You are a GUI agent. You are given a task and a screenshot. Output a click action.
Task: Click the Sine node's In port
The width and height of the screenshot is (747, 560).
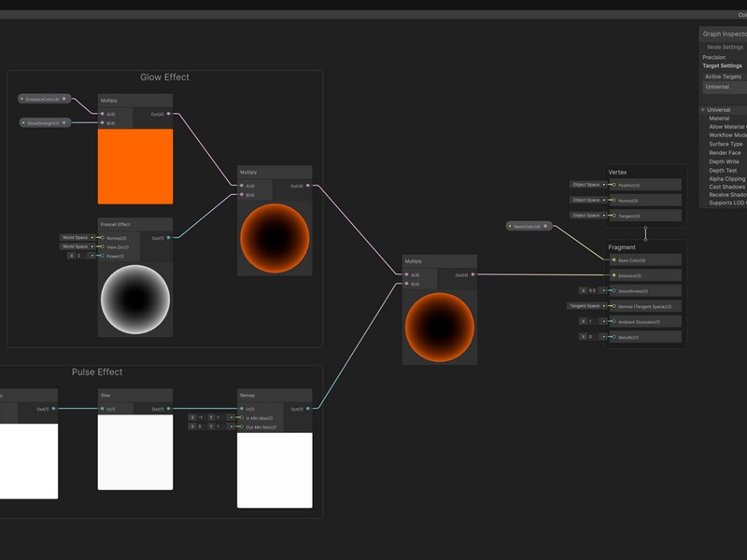[103, 409]
